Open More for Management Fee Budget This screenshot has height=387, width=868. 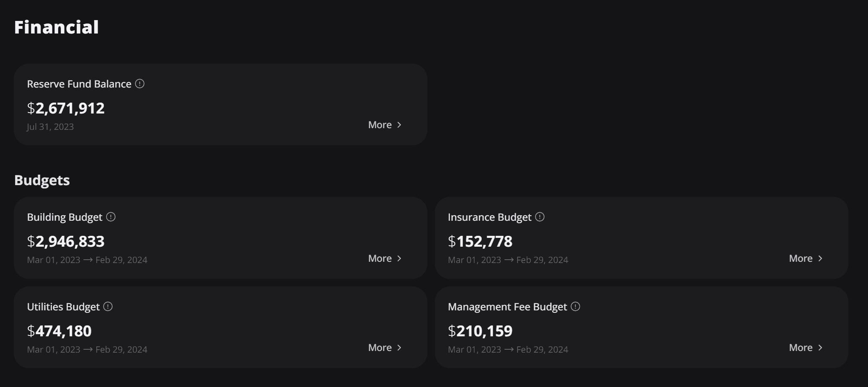[x=806, y=348]
